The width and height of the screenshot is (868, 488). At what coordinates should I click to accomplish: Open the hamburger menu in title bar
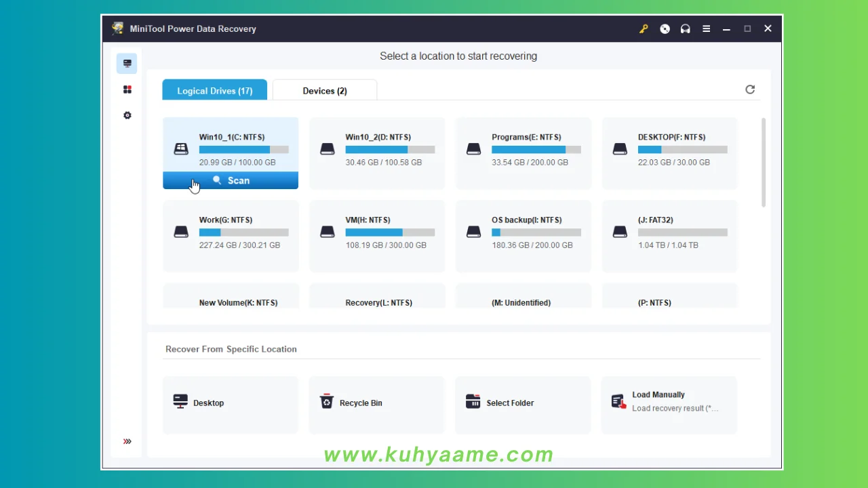pyautogui.click(x=706, y=28)
